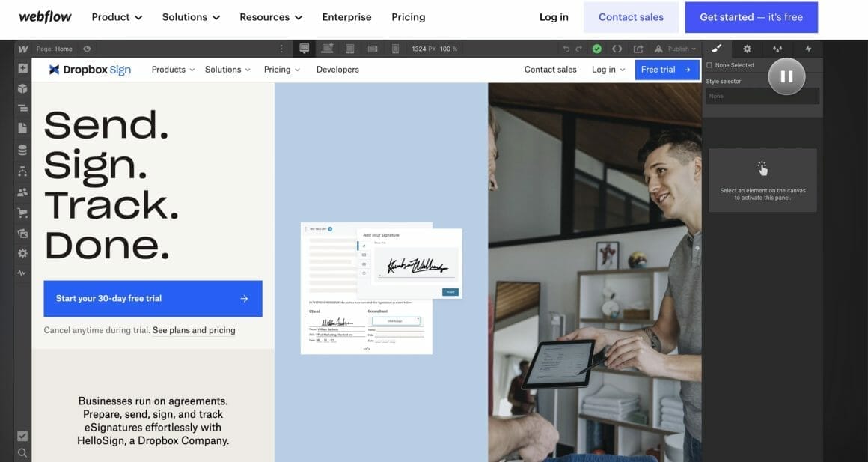Tick the None Selected checkbox
This screenshot has height=462, width=868.
point(709,65)
